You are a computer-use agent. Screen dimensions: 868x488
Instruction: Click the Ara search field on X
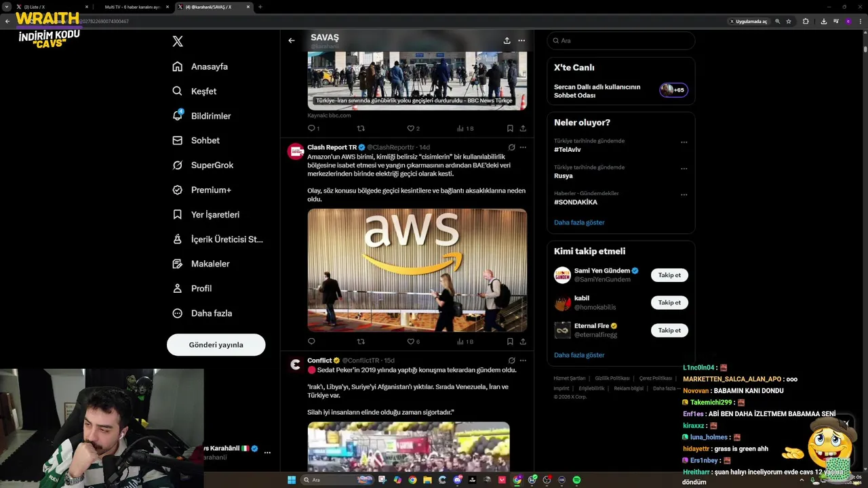click(621, 41)
